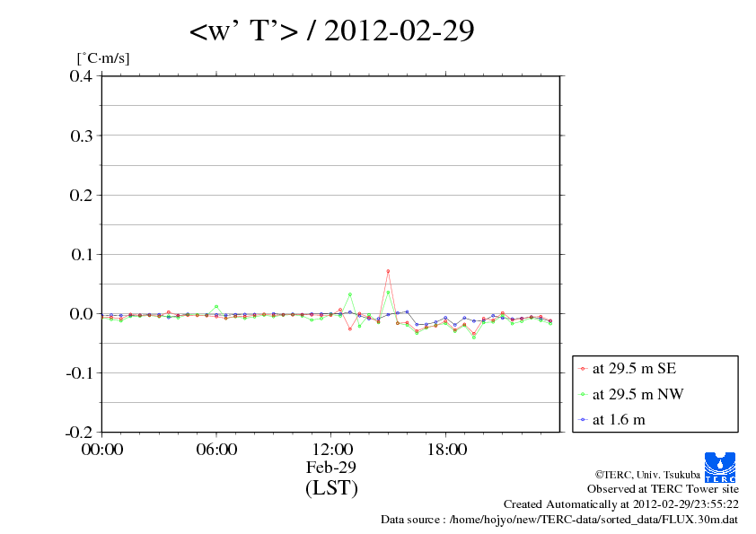Click the '0.2' y-axis label
The height and width of the screenshot is (534, 756).
pos(81,195)
